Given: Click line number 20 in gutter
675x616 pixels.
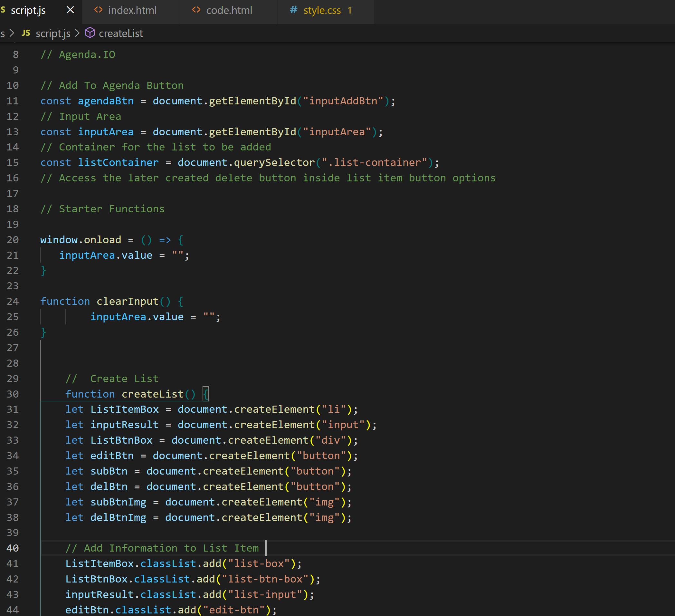Looking at the screenshot, I should (x=13, y=240).
